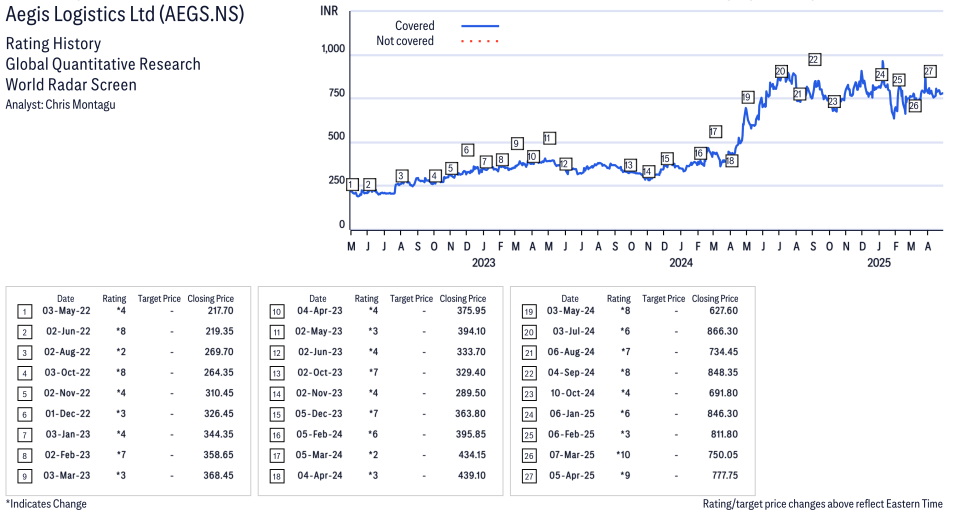Click closing price 394.10
This screenshot has width=954, height=510.
[x=472, y=331]
